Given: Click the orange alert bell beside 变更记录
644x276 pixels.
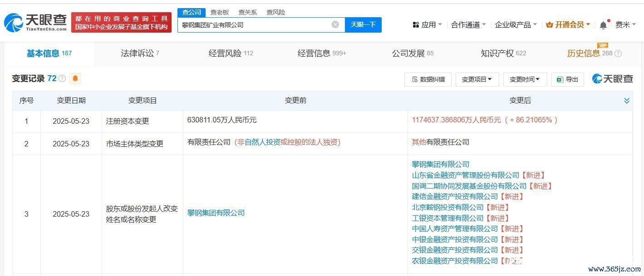Looking at the screenshot, I should click(x=75, y=78).
